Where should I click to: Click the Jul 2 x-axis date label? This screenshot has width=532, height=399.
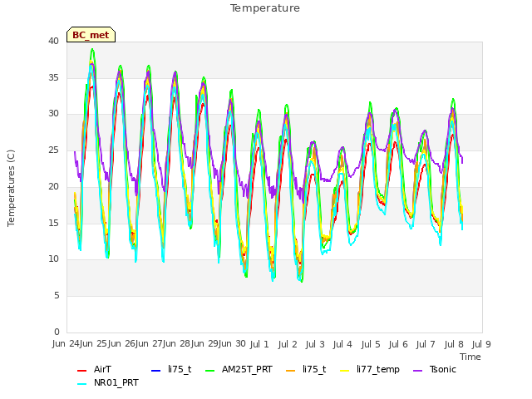coord(288,344)
